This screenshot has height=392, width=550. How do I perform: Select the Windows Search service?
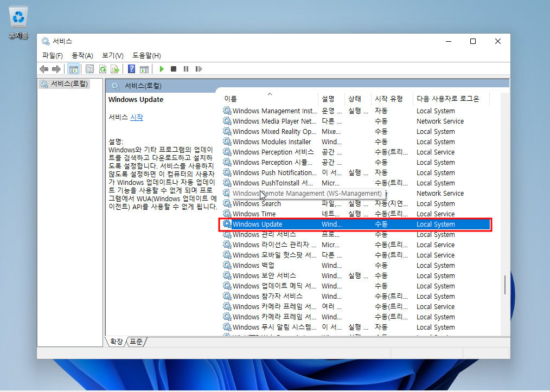click(x=356, y=203)
